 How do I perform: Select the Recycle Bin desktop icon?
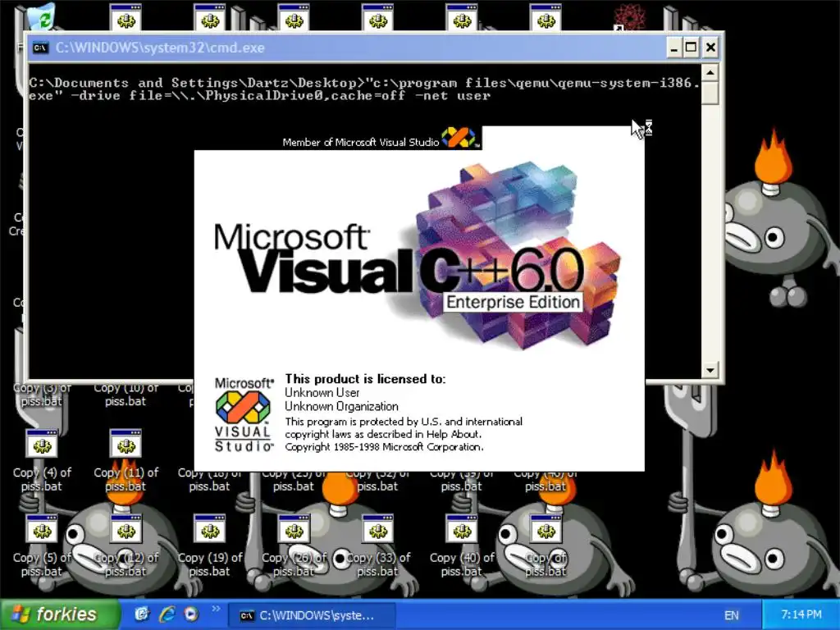click(x=41, y=16)
